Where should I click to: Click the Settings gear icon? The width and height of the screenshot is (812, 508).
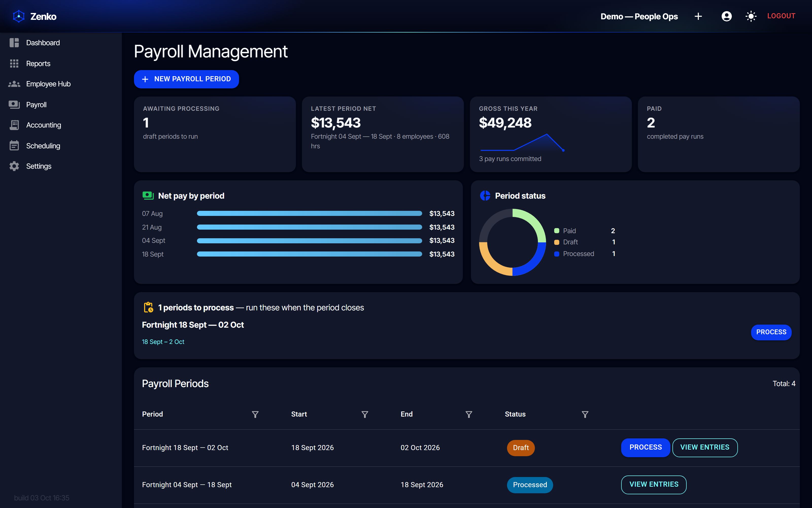coord(14,166)
